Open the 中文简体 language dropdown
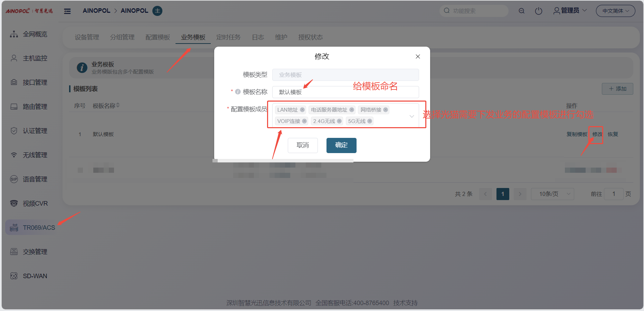The height and width of the screenshot is (311, 644). click(615, 11)
